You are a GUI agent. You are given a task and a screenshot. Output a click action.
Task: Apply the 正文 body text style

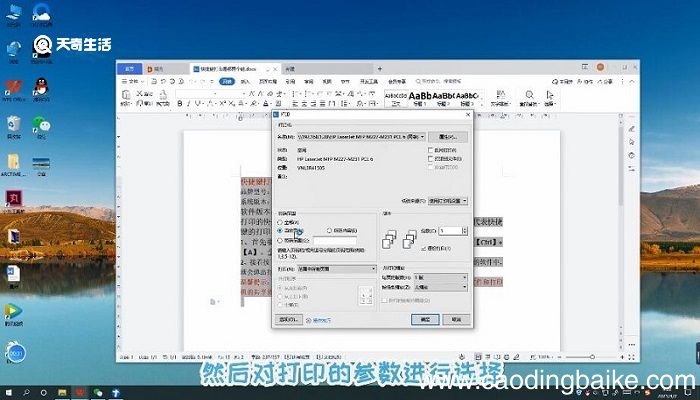396,98
